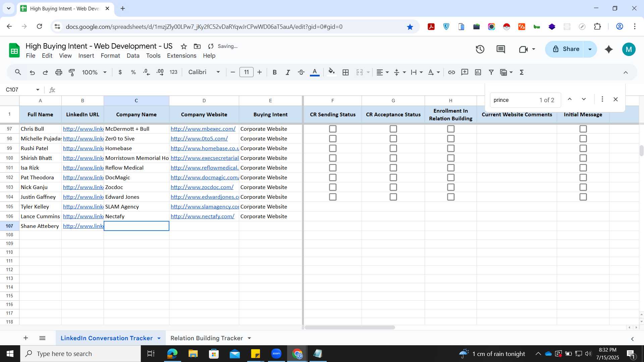Viewport: 644px width, 362px height.
Task: Insert link using chain icon
Action: coord(451,72)
